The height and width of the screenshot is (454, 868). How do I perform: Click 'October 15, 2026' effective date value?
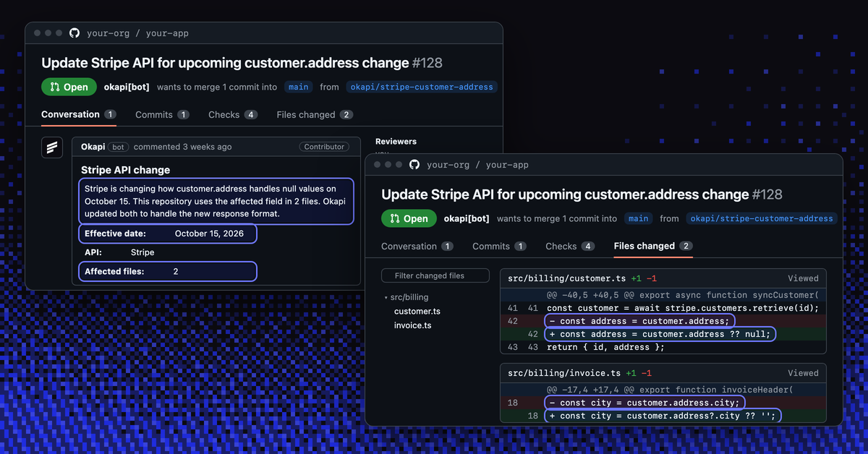click(x=209, y=234)
